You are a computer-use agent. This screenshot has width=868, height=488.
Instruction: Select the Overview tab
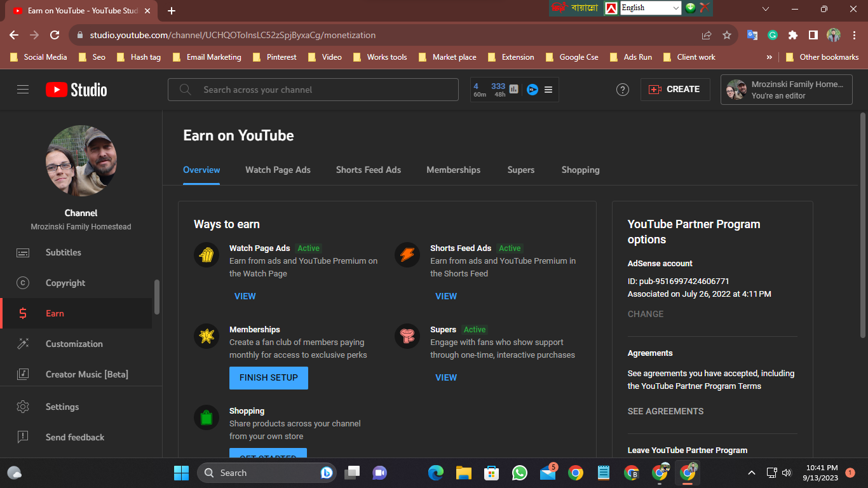[x=201, y=170]
